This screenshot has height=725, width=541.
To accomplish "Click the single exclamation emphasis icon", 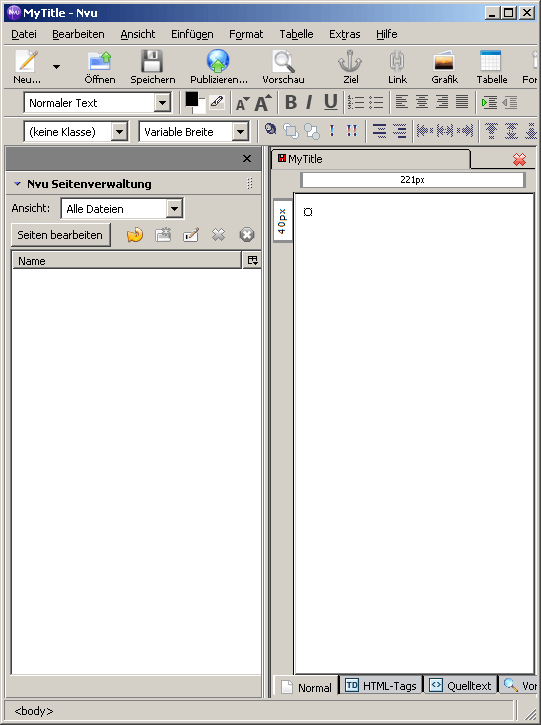I will pyautogui.click(x=332, y=131).
